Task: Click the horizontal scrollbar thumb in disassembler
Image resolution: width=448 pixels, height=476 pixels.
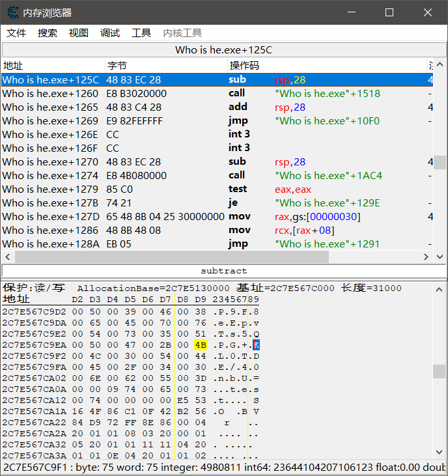Action: click(x=172, y=257)
